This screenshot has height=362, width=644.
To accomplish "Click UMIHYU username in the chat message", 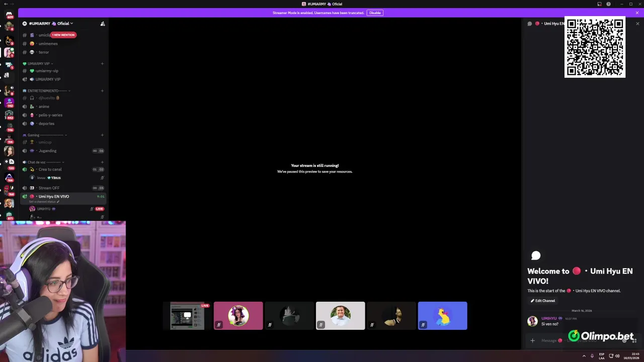I will click(549, 318).
